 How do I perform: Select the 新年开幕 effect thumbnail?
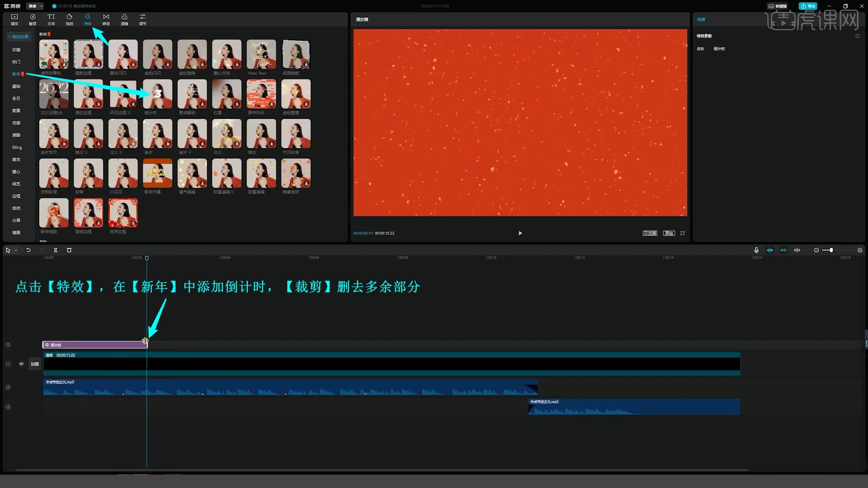157,173
